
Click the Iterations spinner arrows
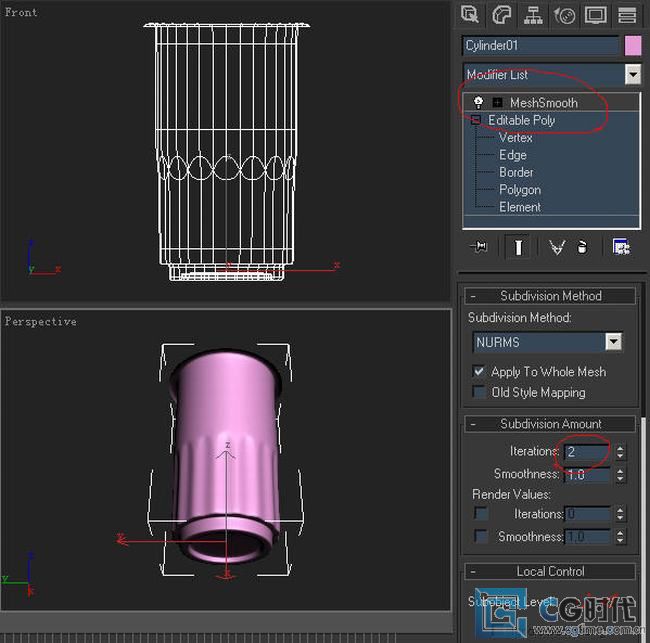tap(620, 451)
